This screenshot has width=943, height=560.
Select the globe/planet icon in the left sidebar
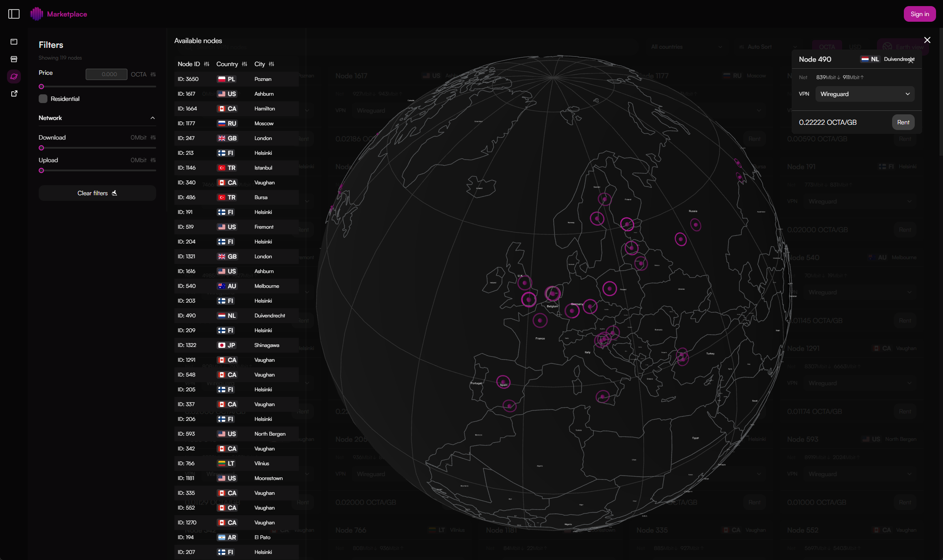(14, 76)
